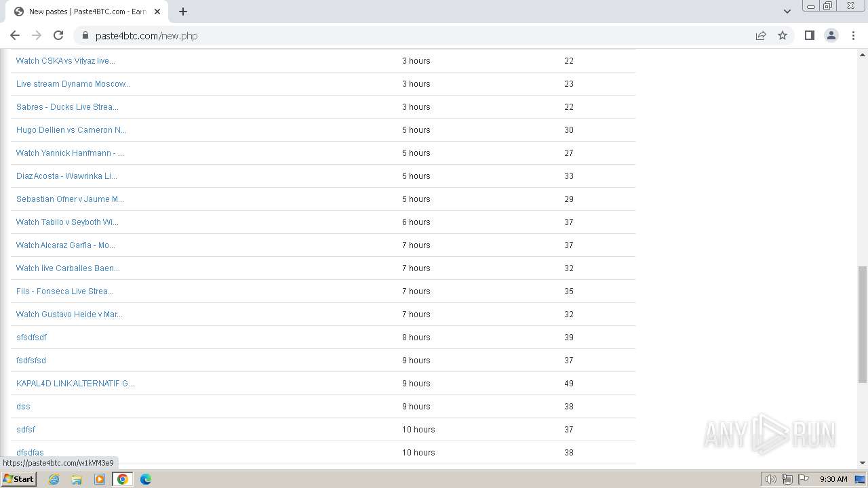
Task: Select the New pastes Paste4BTC tab
Action: click(x=87, y=12)
